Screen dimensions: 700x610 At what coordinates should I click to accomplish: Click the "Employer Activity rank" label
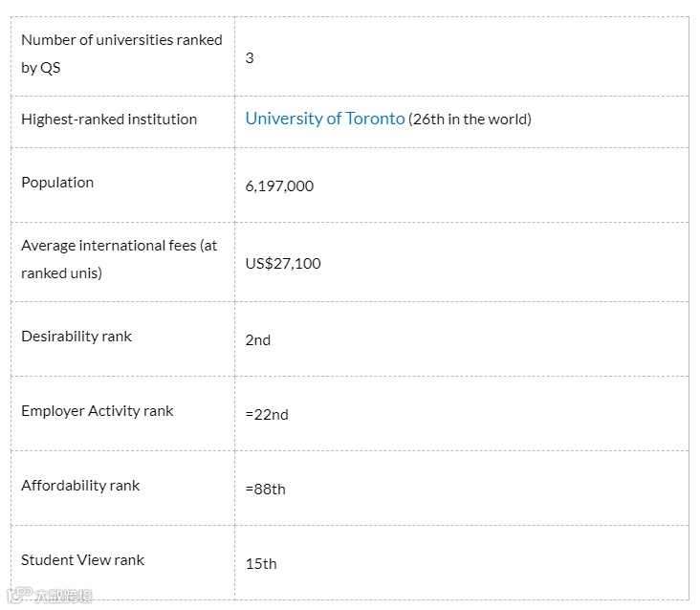pos(98,411)
